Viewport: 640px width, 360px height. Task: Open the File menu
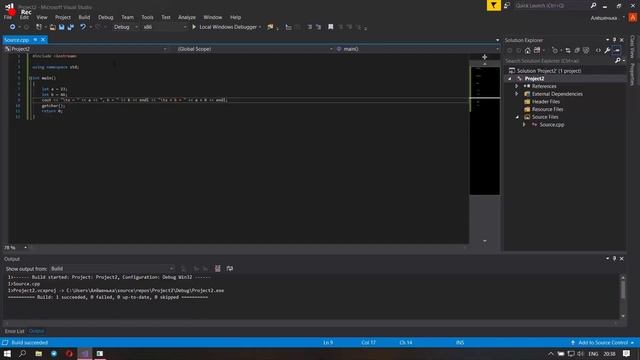[x=8, y=18]
